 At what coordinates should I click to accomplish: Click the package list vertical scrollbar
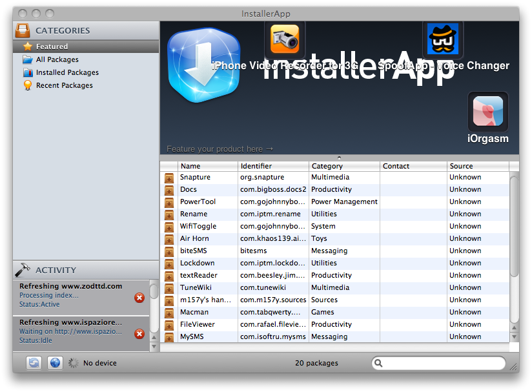point(514,226)
